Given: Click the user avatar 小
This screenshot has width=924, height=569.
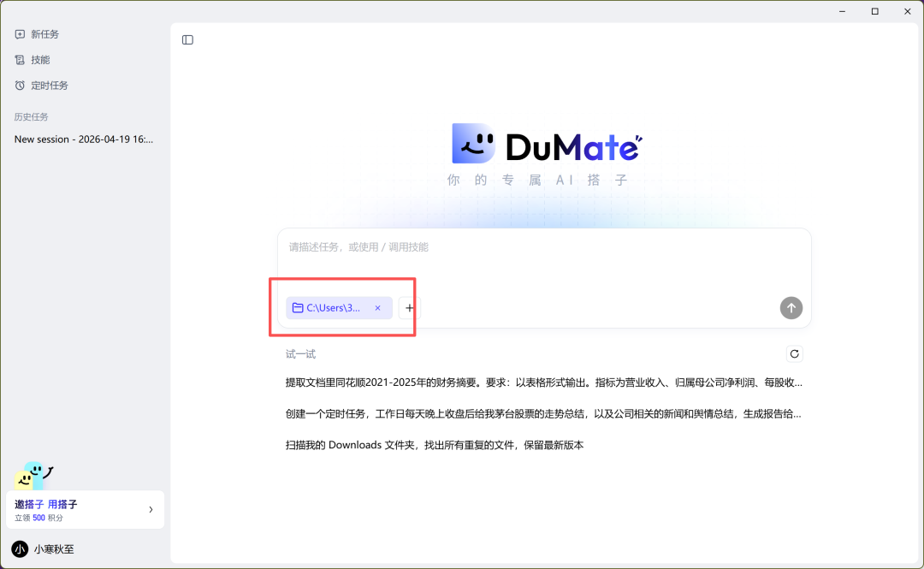Looking at the screenshot, I should (20, 549).
